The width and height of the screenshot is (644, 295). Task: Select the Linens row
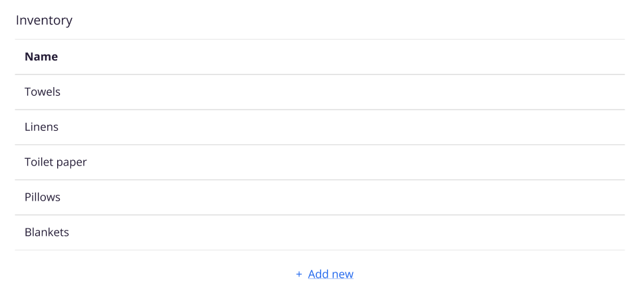[x=320, y=127]
